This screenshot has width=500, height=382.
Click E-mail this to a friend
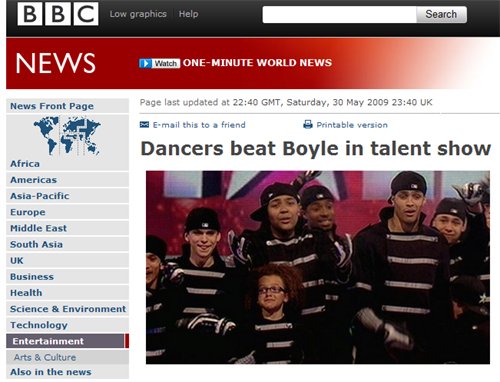click(x=199, y=125)
